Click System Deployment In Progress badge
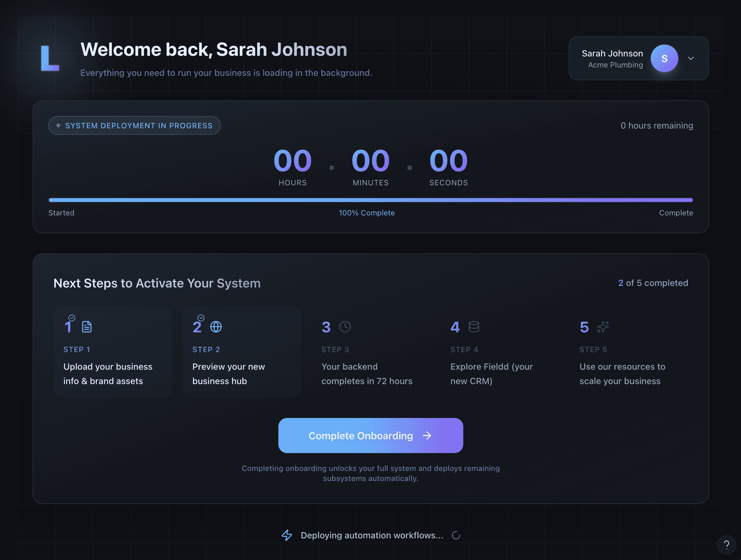 pyautogui.click(x=134, y=126)
